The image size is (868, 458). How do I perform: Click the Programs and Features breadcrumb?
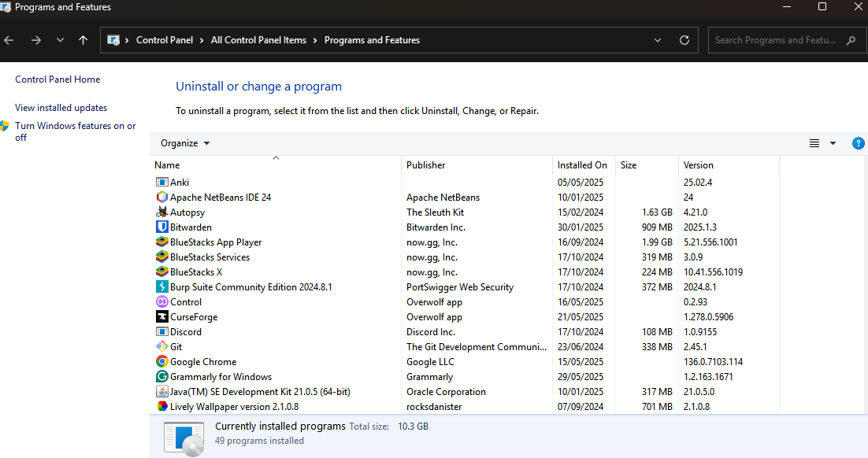coord(372,40)
